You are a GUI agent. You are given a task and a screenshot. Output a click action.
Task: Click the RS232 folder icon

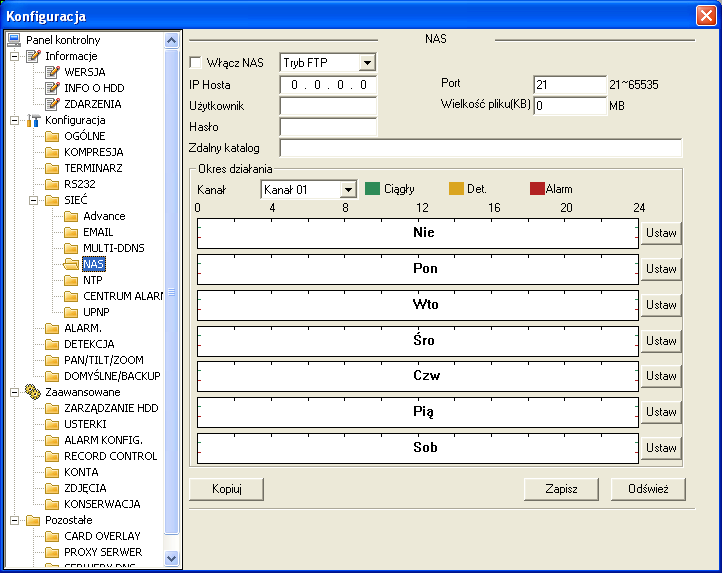point(52,184)
